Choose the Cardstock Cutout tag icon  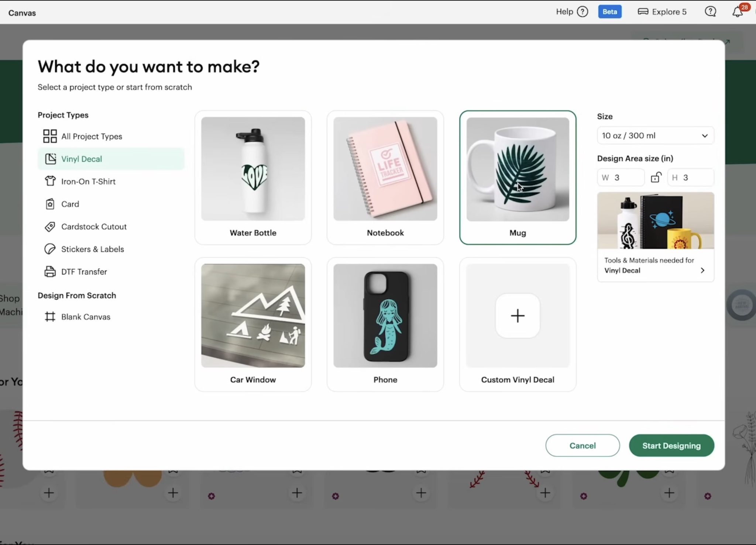click(x=50, y=227)
